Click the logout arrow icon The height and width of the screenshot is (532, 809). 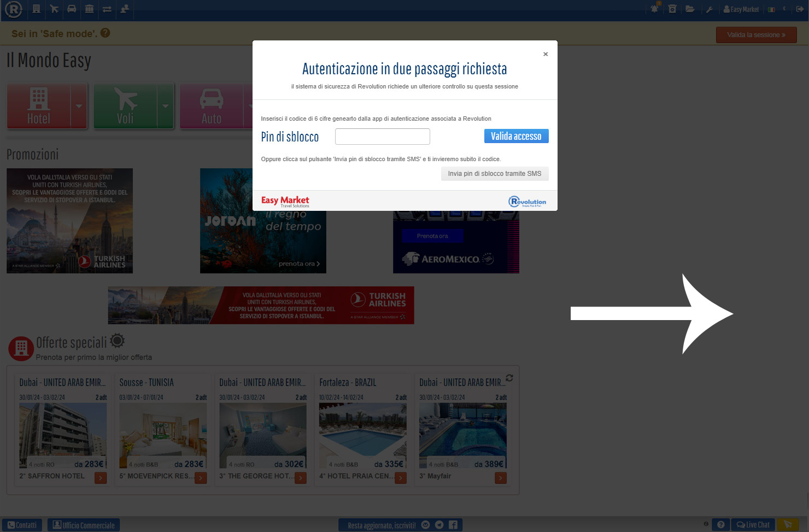(x=800, y=9)
